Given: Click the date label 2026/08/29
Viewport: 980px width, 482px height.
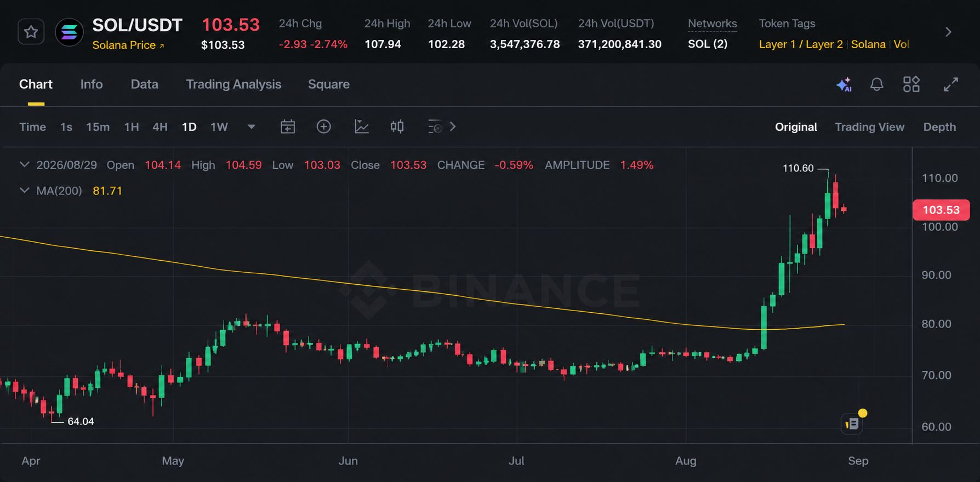Looking at the screenshot, I should pyautogui.click(x=66, y=165).
